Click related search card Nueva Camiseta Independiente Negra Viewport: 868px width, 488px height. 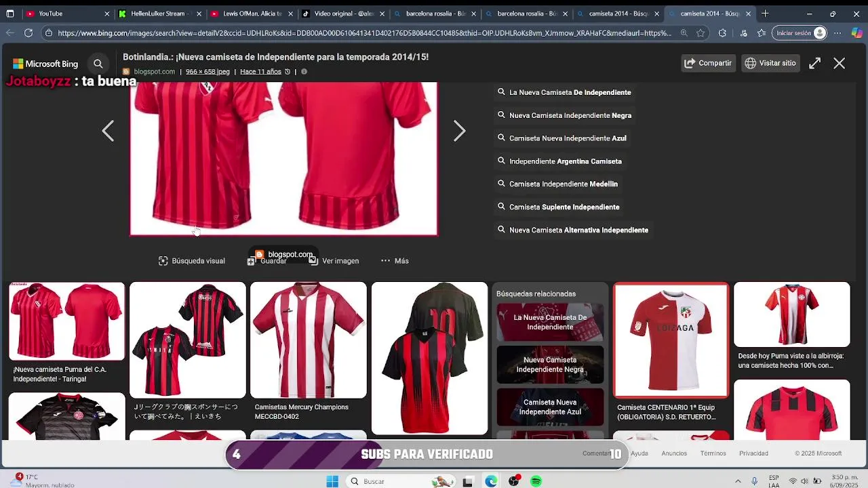point(550,365)
